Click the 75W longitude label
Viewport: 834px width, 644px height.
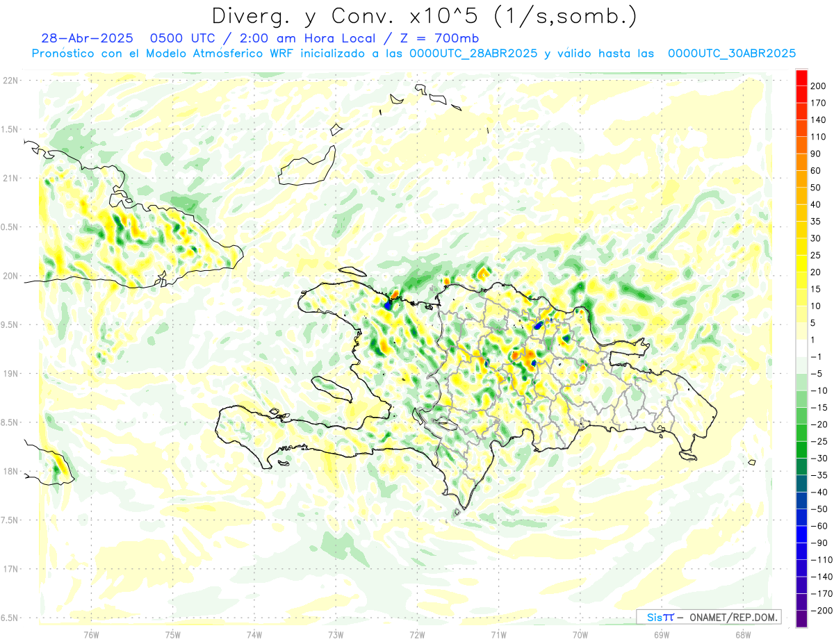[x=173, y=634]
